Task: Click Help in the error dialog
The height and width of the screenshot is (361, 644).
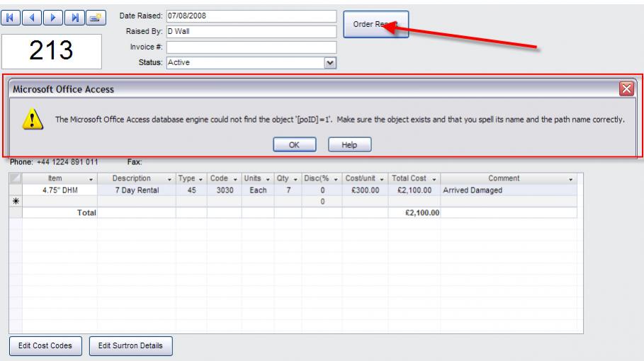Action: pos(349,145)
